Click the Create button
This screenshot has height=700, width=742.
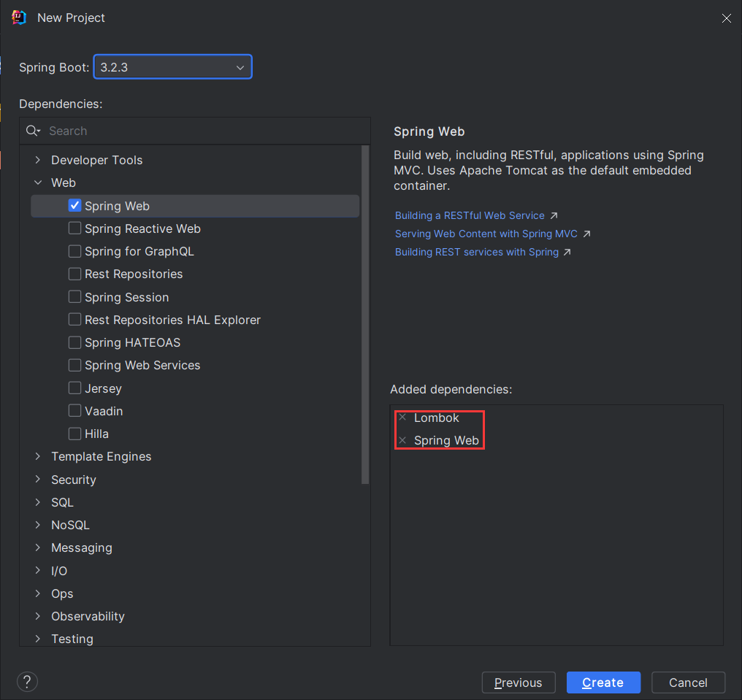pyautogui.click(x=603, y=682)
